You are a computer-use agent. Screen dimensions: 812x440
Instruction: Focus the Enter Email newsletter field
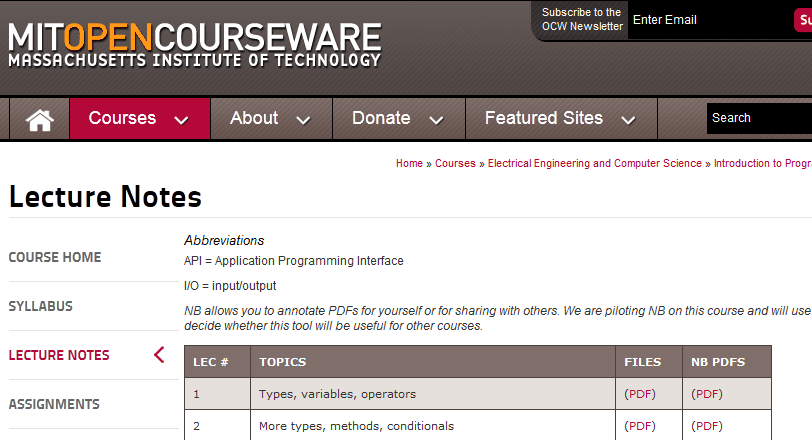click(710, 20)
